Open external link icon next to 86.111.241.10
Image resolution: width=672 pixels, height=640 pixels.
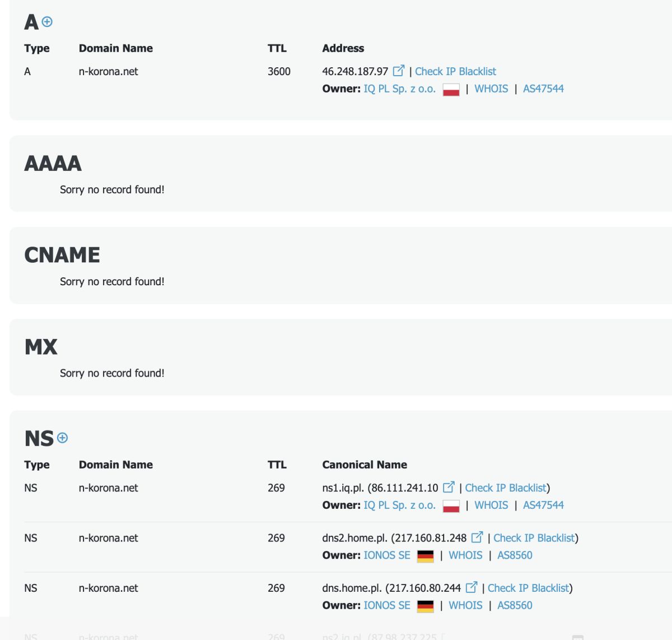(449, 487)
